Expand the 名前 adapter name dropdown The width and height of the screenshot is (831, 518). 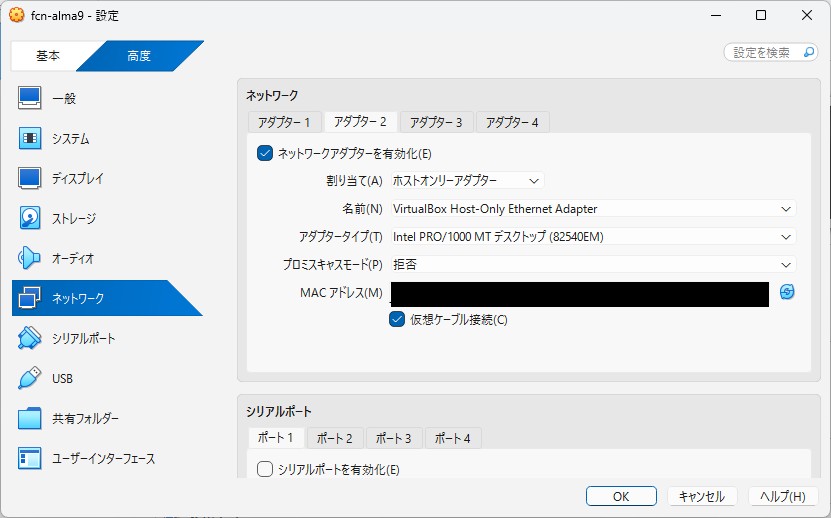point(593,209)
